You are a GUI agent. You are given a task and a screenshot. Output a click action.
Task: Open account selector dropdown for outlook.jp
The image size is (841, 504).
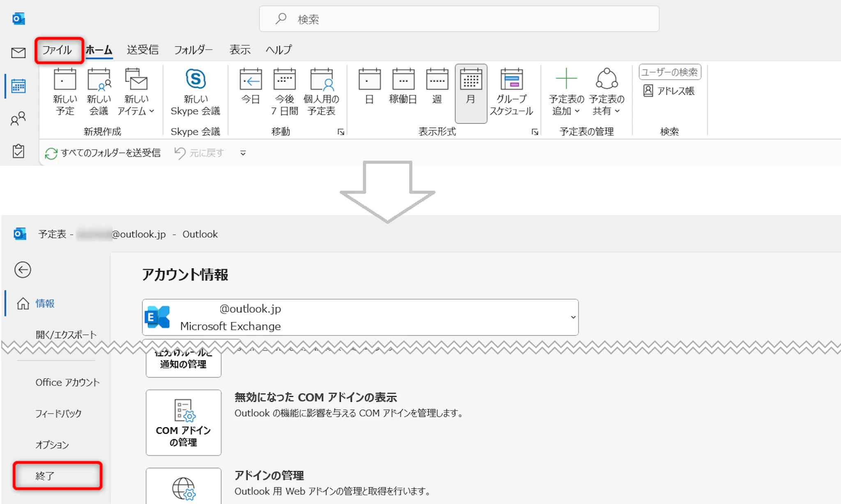point(573,317)
